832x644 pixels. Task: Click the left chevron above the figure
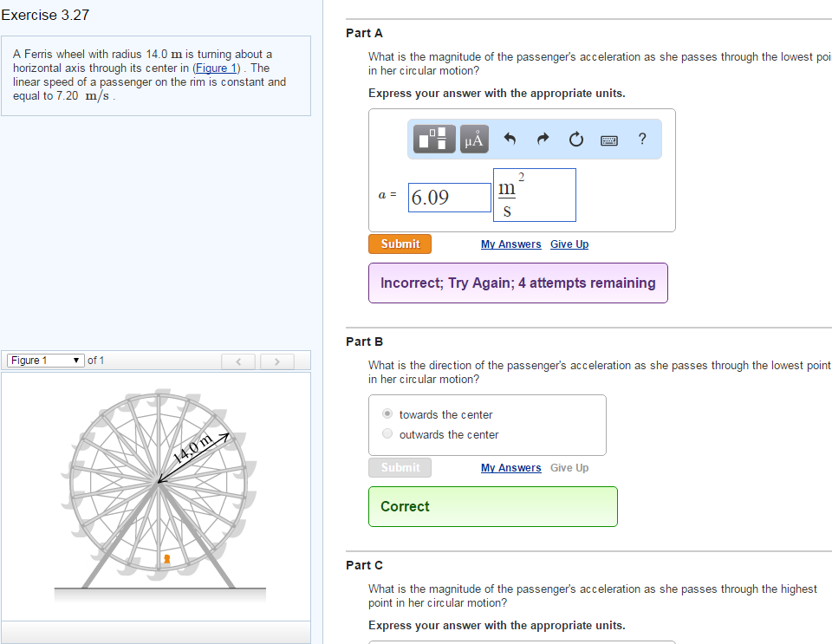coord(238,361)
